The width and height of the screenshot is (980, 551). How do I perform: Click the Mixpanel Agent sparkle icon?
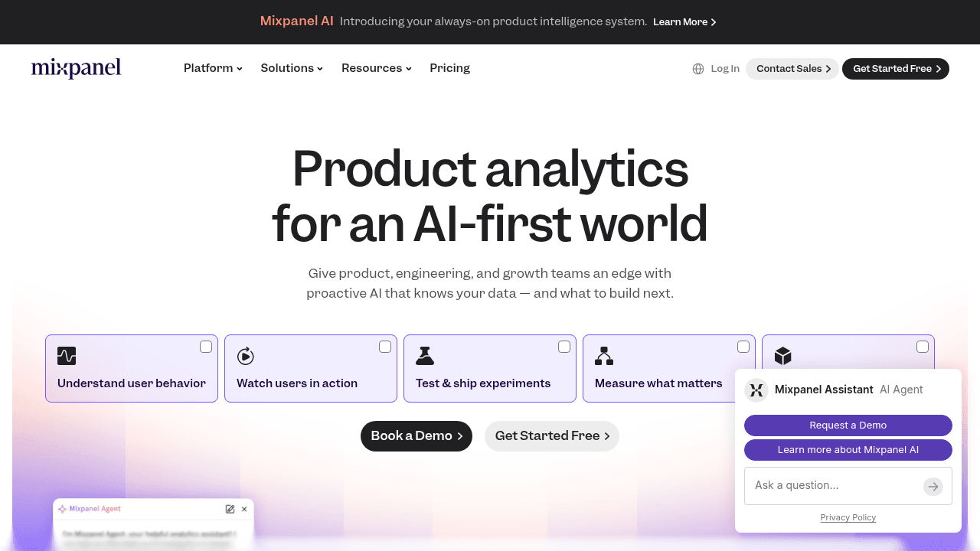[63, 509]
